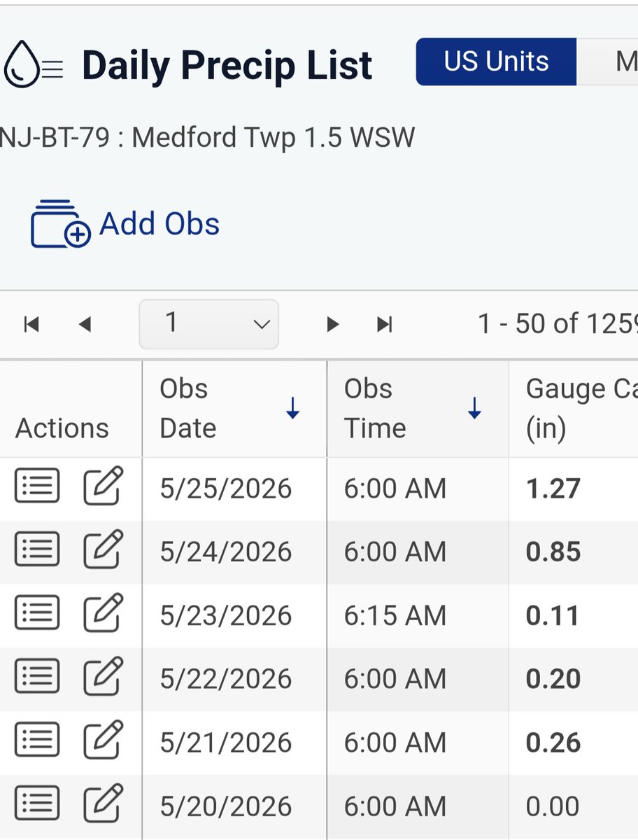Click the Add Obs icon
The image size is (638, 840).
pos(60,224)
